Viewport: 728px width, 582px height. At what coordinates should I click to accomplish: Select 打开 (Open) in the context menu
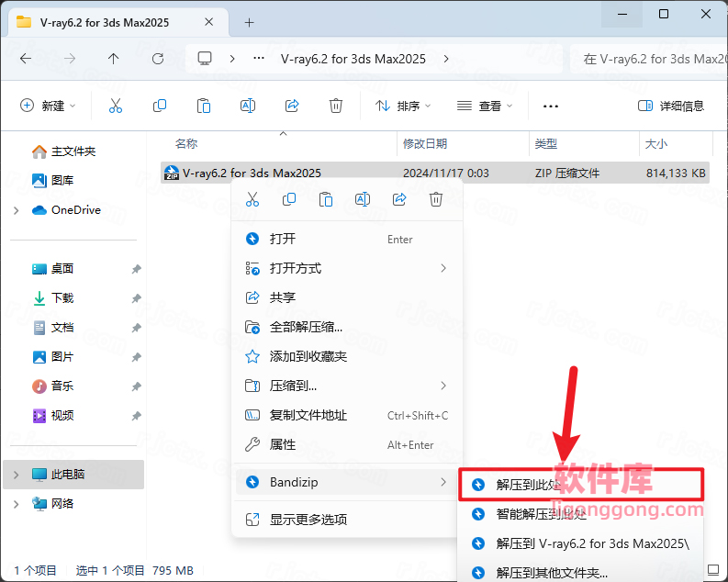click(347, 239)
